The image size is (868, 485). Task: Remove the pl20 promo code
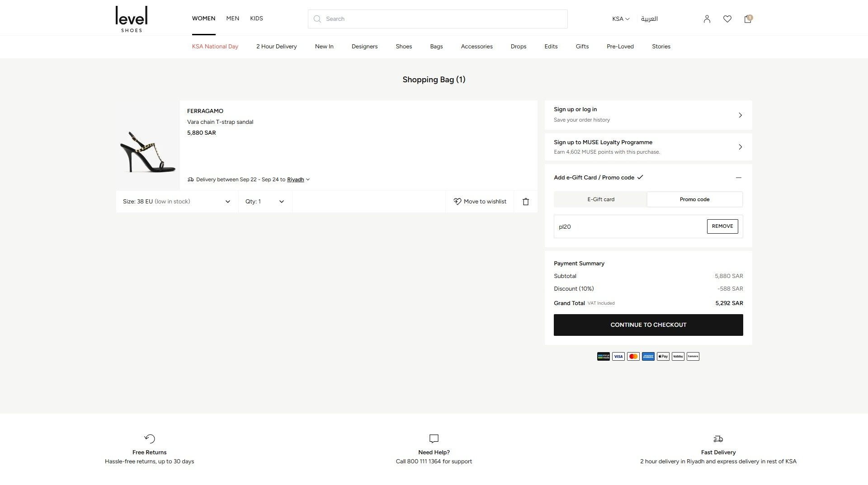pyautogui.click(x=722, y=226)
